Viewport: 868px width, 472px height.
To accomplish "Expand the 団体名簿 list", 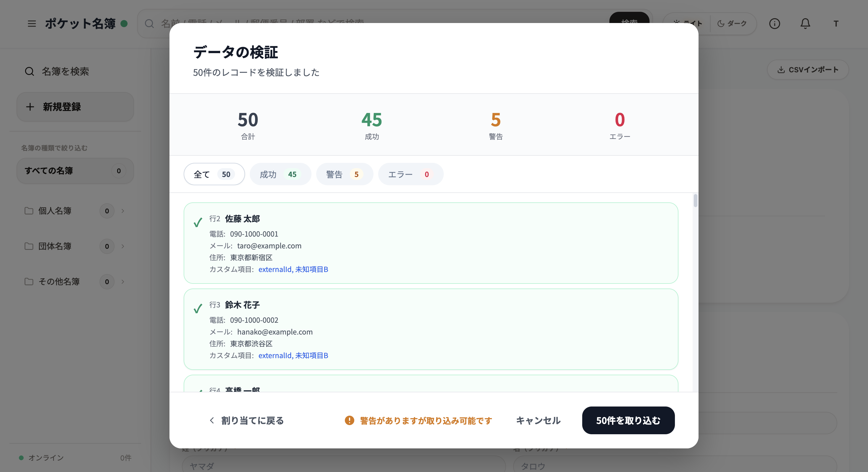I will pyautogui.click(x=123, y=246).
